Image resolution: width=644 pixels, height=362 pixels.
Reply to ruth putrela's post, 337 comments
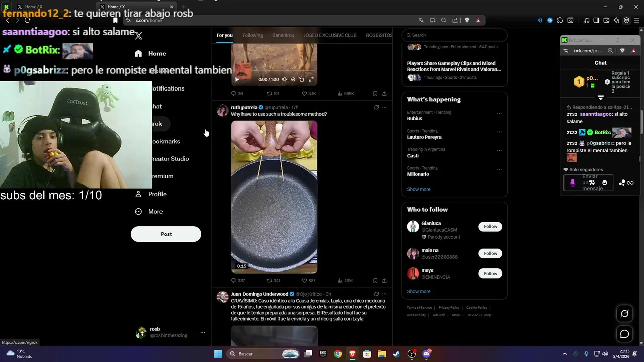[x=238, y=281]
